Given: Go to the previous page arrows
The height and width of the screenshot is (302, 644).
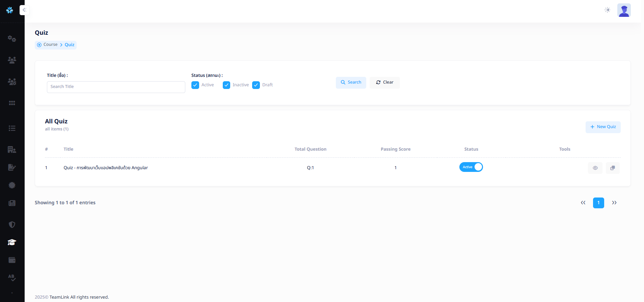Looking at the screenshot, I should tap(583, 203).
